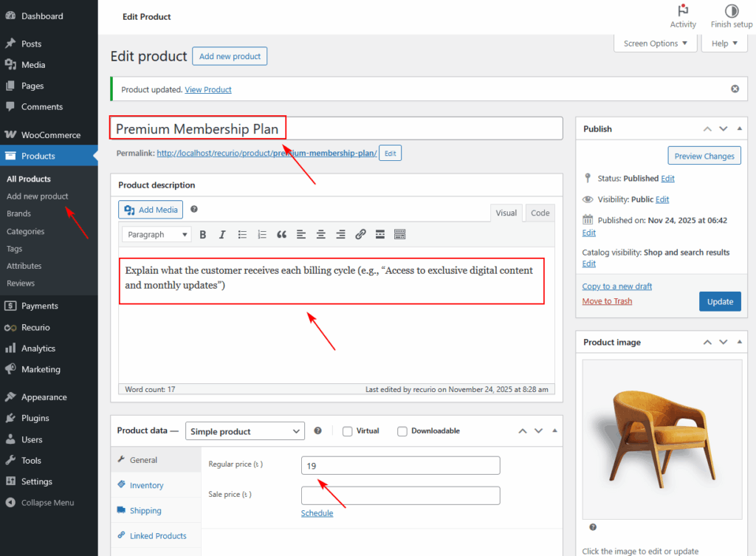Expand the Screen Options panel

tap(655, 43)
